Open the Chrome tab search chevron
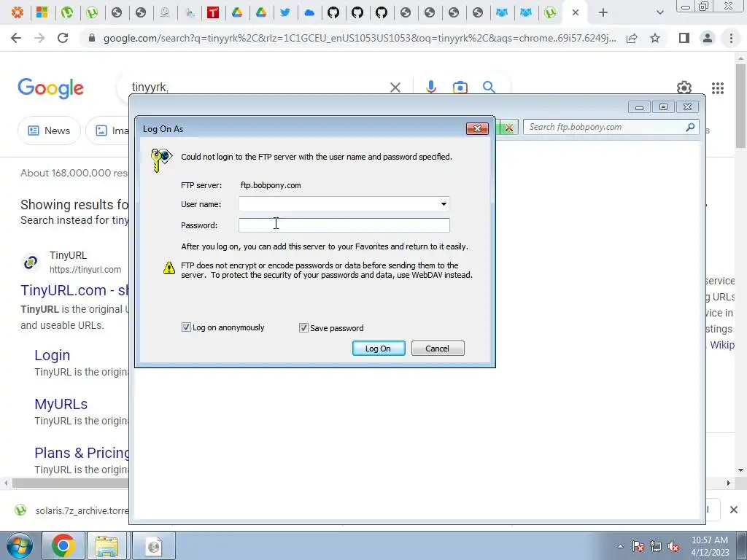This screenshot has width=747, height=560. point(659,12)
